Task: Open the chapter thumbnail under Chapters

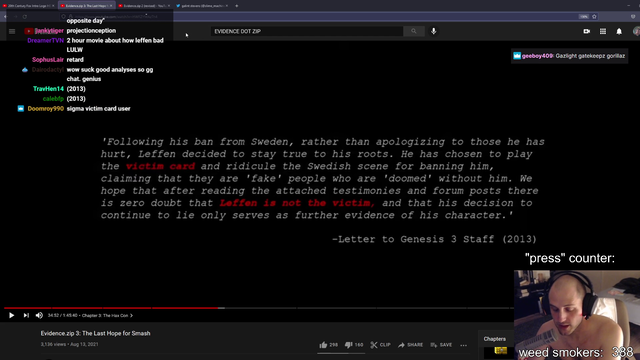Action: click(500, 351)
